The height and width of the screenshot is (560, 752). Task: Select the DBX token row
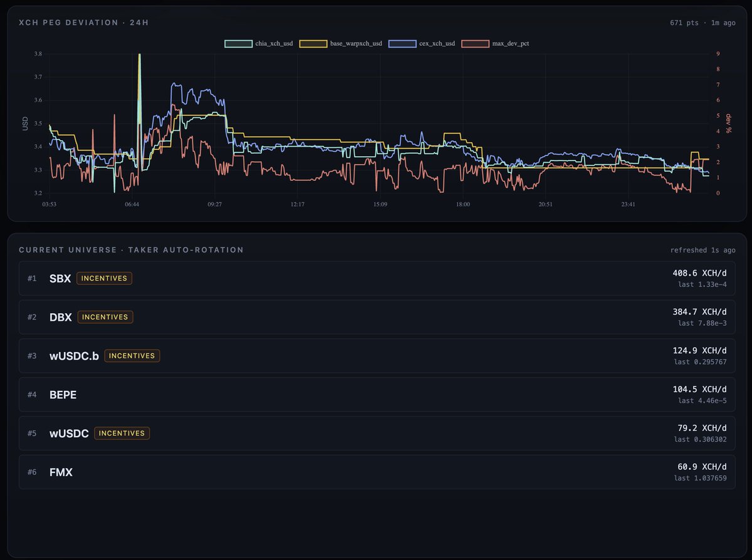(377, 317)
